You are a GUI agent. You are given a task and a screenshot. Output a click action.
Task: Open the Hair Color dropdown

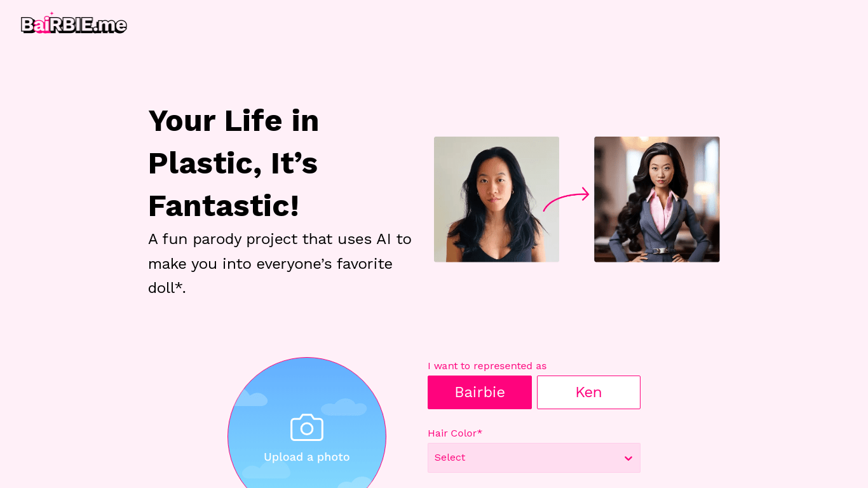click(534, 457)
